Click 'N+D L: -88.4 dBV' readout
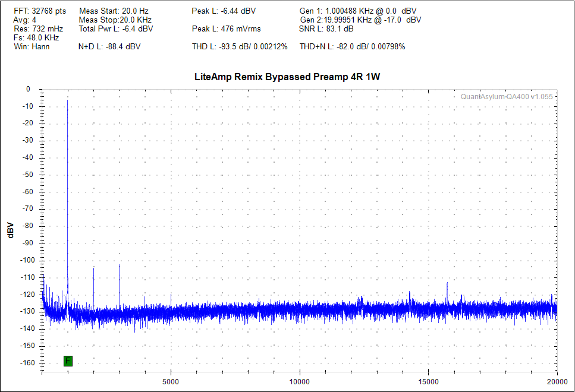This screenshot has width=575, height=392. (x=109, y=46)
